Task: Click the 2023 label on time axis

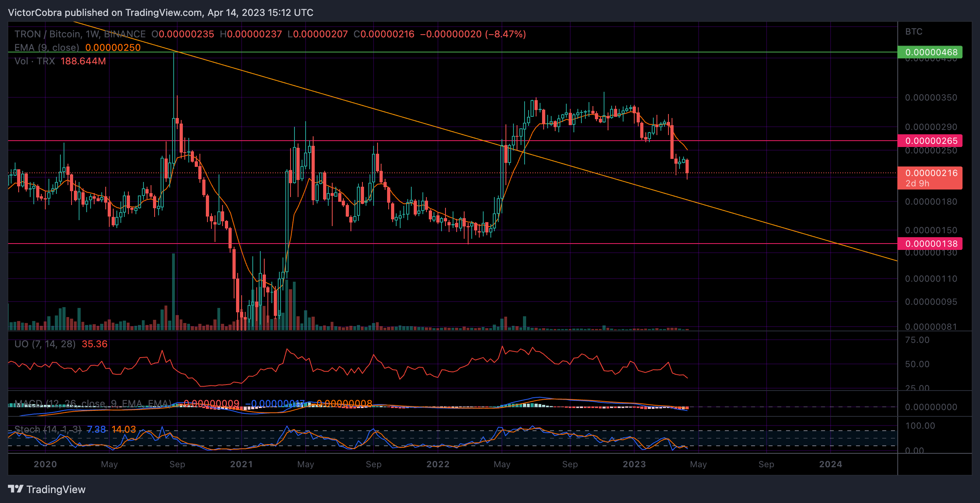Action: tap(634, 464)
